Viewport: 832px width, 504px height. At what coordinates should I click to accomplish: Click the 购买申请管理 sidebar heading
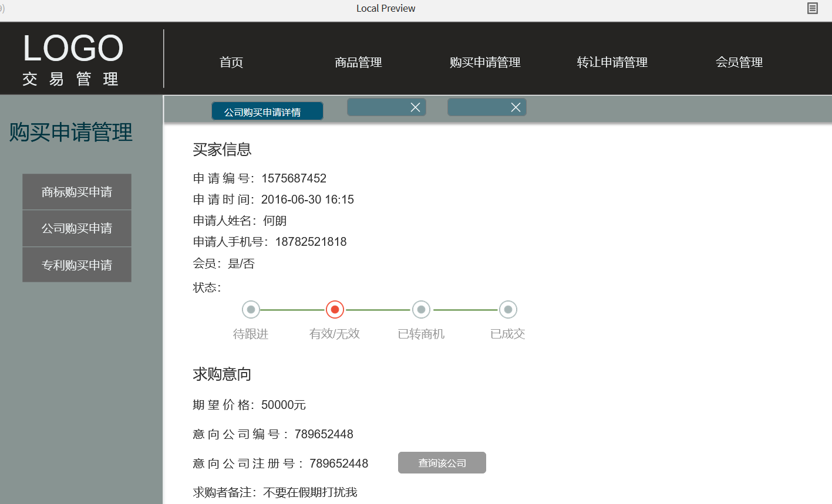[x=71, y=132]
